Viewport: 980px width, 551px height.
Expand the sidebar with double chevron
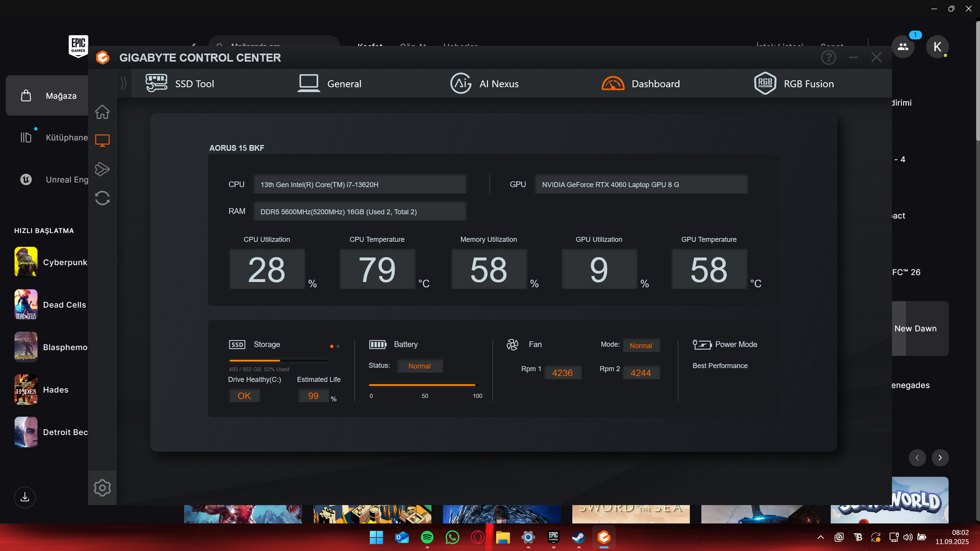tap(123, 83)
